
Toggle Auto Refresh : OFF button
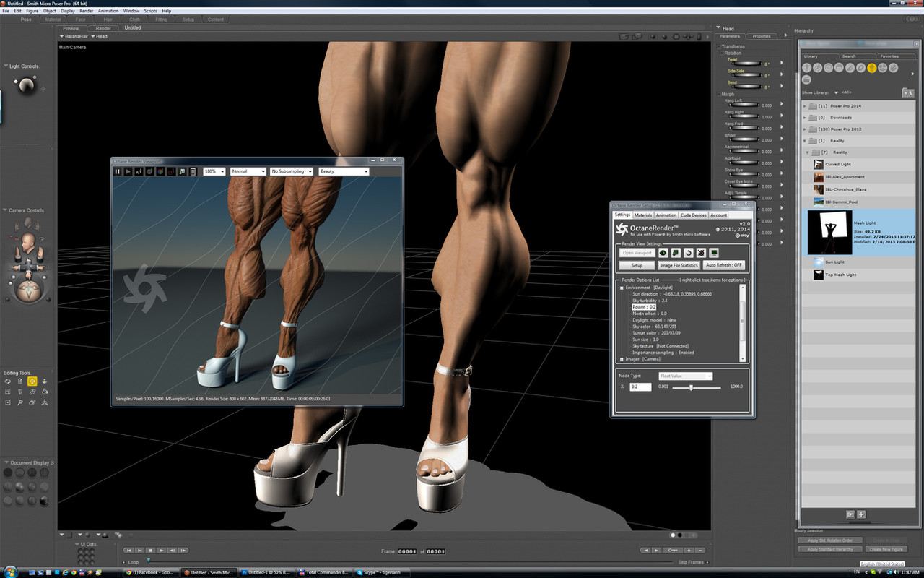(723, 265)
